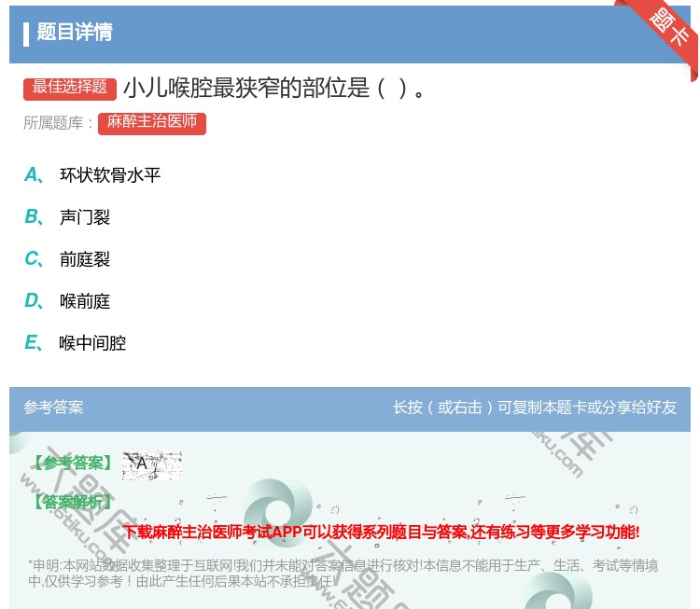Select option letter C

(33, 258)
